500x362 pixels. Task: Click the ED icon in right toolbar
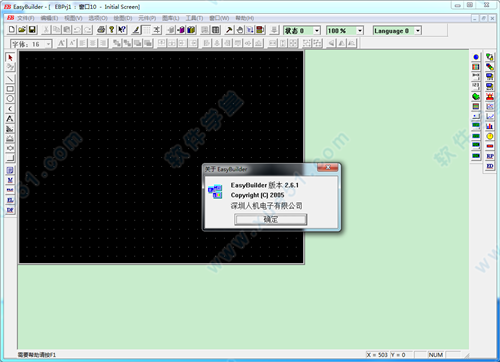click(489, 166)
